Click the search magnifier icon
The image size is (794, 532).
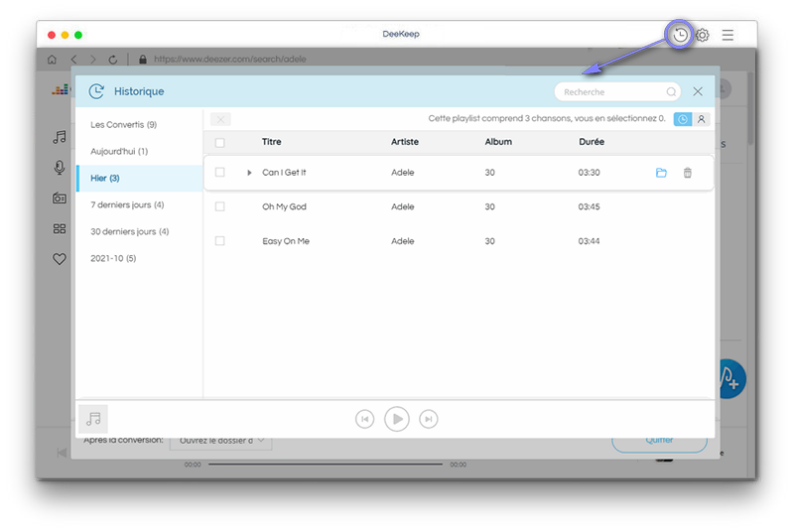(x=671, y=92)
